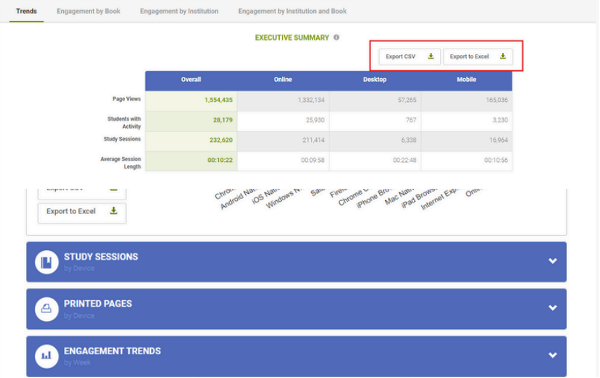Click the Printed Pages printer icon
Image resolution: width=600 pixels, height=378 pixels.
(x=47, y=309)
